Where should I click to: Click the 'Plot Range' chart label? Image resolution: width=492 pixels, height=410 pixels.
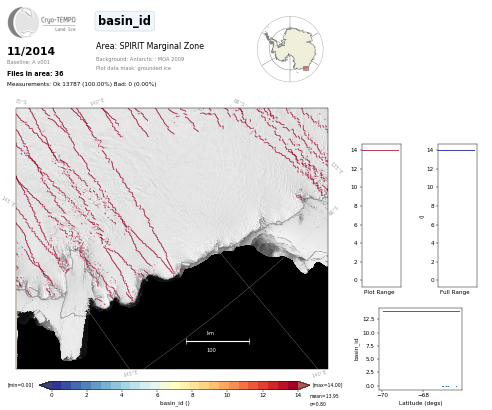click(379, 292)
